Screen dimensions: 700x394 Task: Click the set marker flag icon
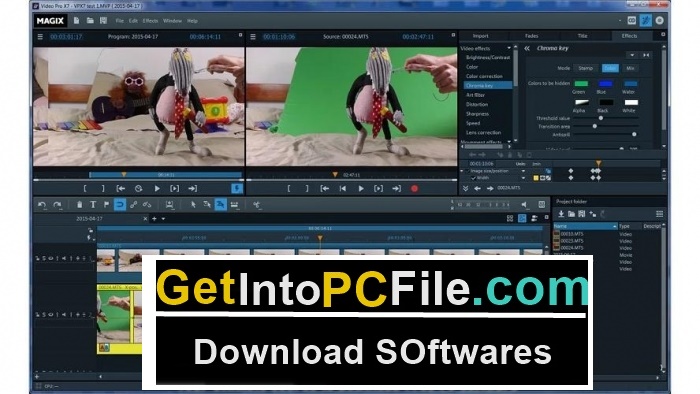106,205
